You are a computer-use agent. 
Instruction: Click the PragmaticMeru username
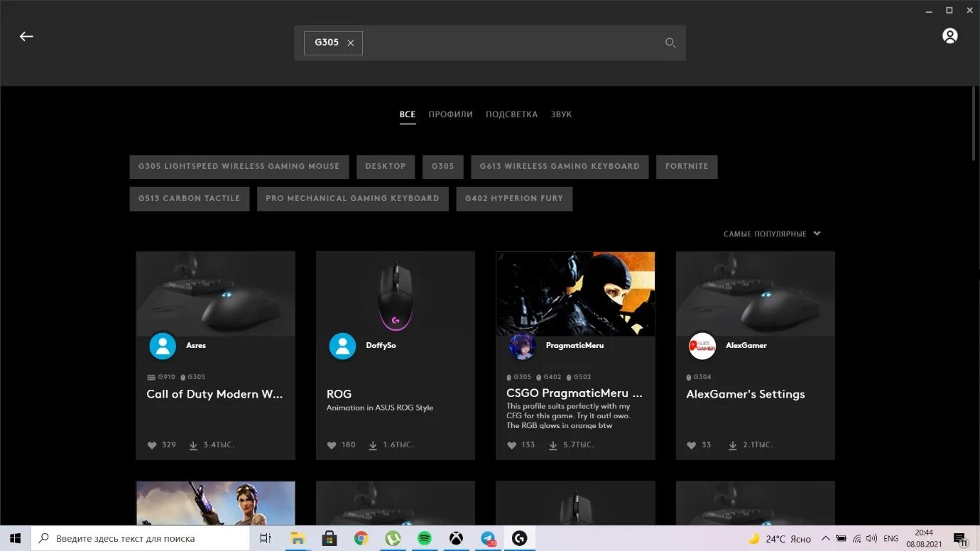[575, 346]
